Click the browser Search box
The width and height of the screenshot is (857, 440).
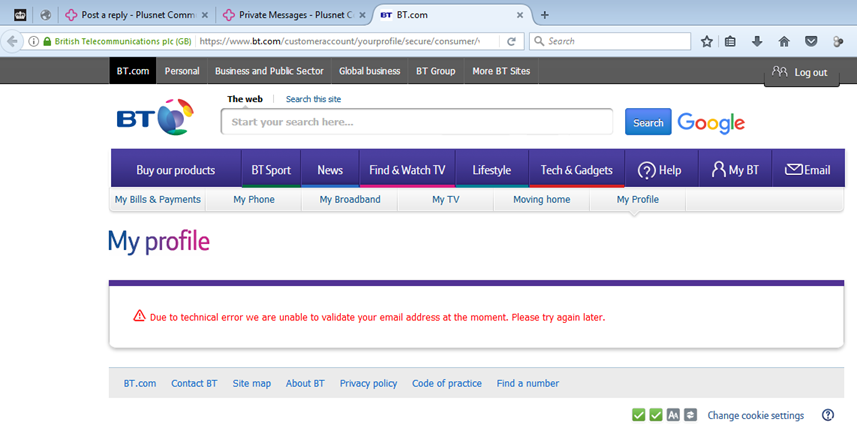point(610,41)
